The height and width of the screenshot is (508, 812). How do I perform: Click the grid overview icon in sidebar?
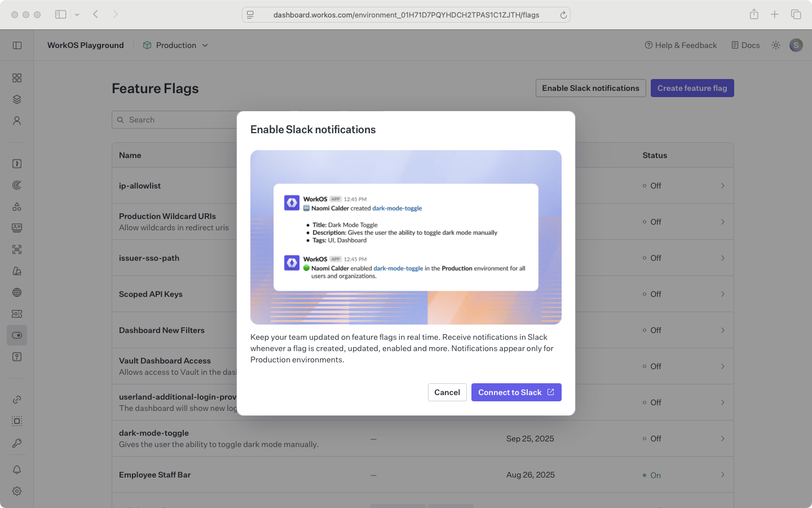click(17, 78)
